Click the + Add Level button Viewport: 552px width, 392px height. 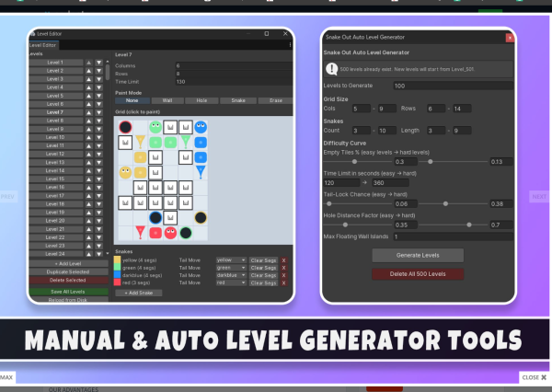[68, 263]
